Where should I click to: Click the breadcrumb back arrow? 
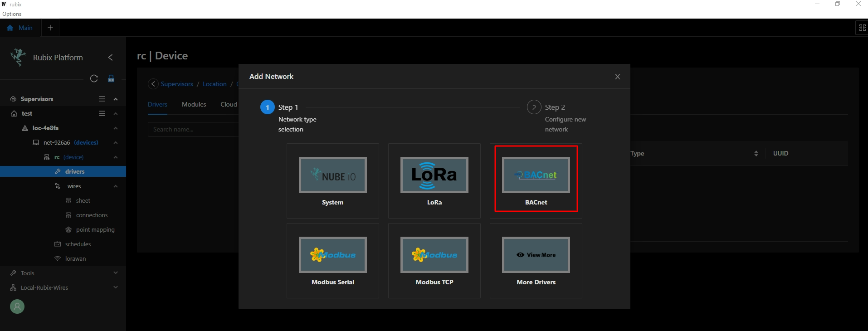point(153,84)
